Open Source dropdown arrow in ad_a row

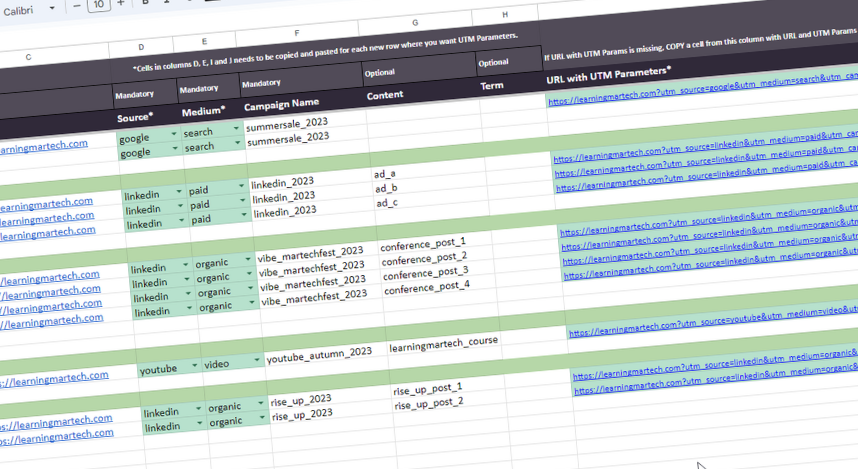(x=178, y=192)
